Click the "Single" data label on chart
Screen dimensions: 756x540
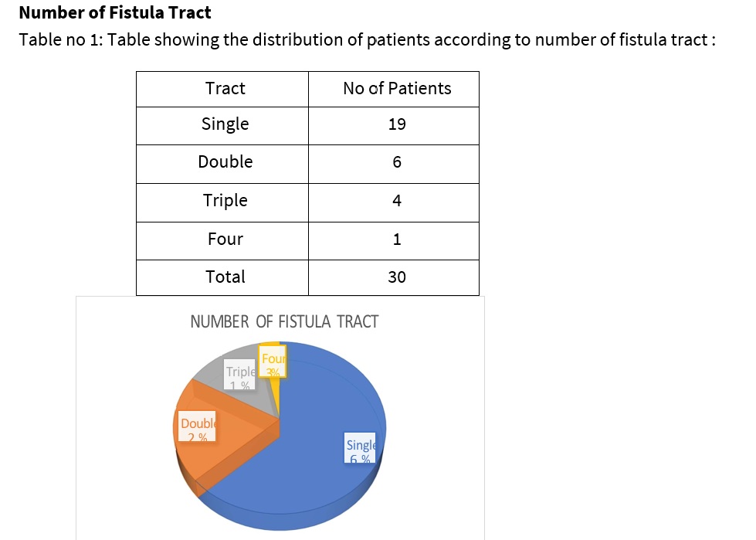pyautogui.click(x=360, y=450)
